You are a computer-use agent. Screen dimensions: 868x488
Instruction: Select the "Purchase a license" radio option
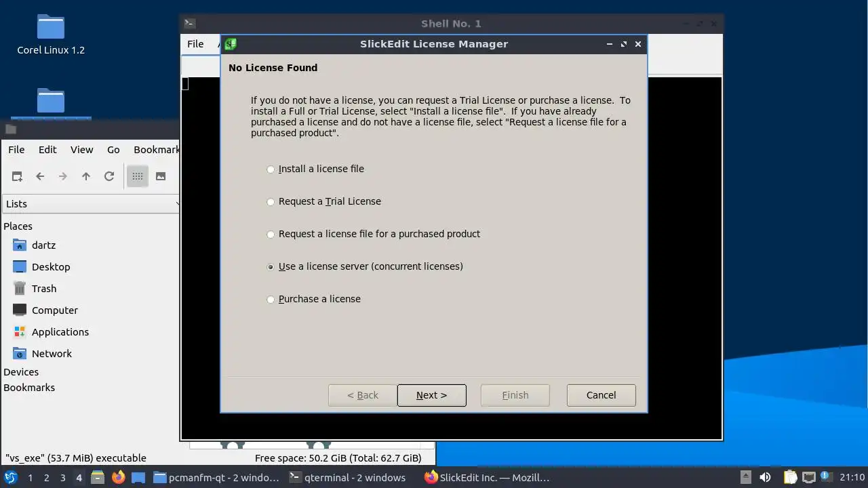(271, 299)
